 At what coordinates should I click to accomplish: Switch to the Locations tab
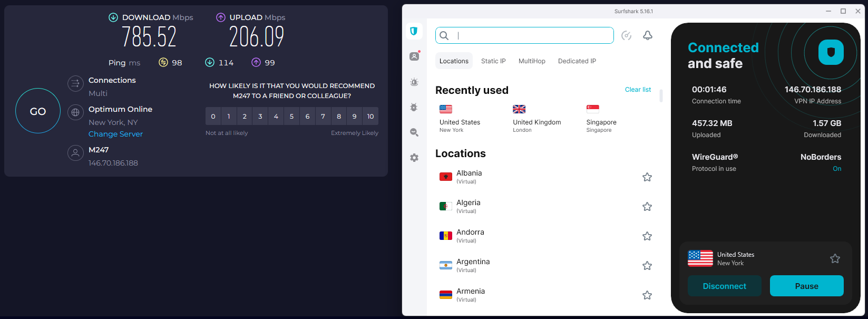454,61
